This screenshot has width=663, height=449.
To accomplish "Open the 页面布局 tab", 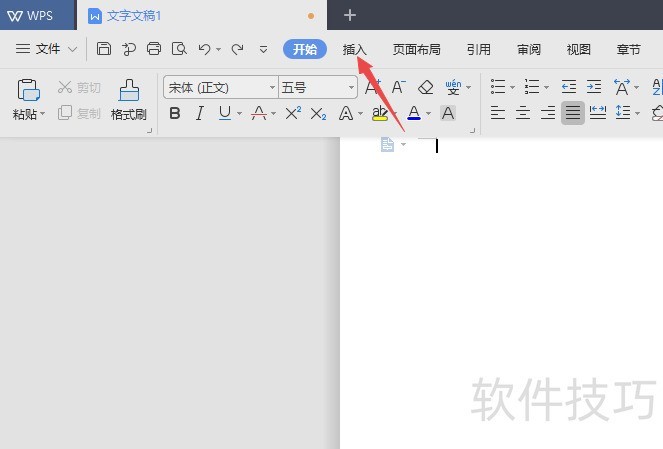I will [x=416, y=49].
